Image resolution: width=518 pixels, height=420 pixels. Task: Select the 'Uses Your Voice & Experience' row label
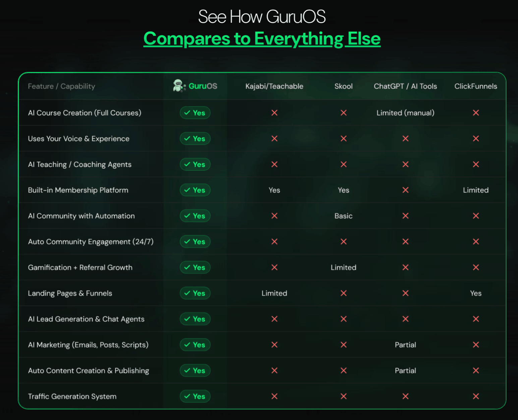[x=78, y=138]
